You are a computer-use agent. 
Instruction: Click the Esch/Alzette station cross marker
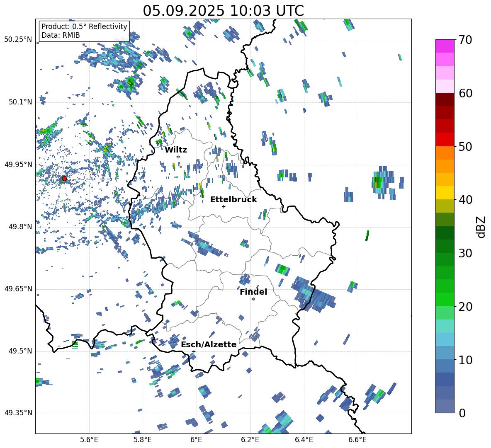click(194, 351)
